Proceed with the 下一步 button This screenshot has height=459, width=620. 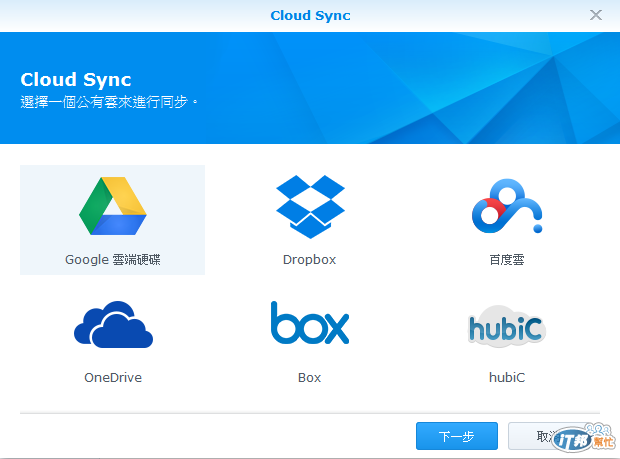click(457, 436)
